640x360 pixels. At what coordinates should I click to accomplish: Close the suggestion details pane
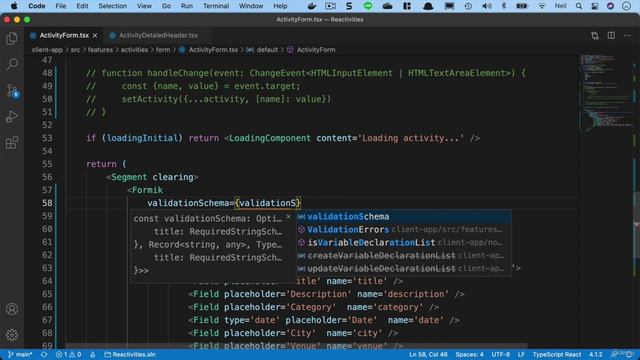coord(289,217)
